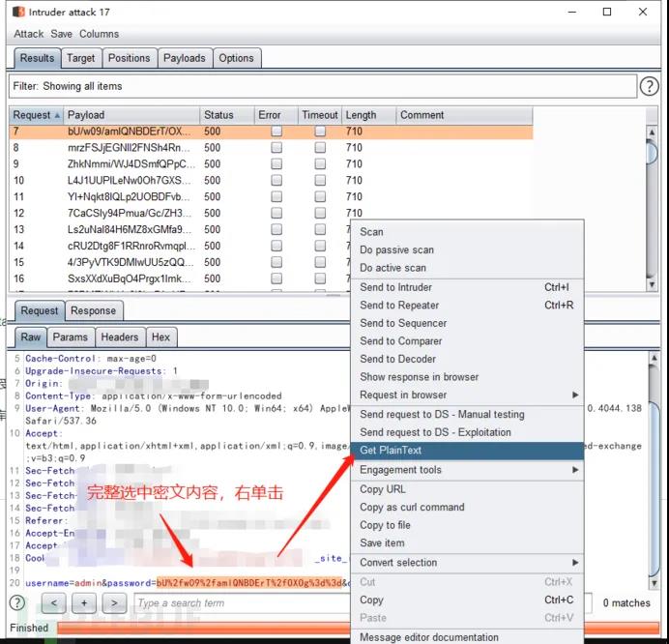Open the Hex view tab
This screenshot has height=644, width=669.
pyautogui.click(x=160, y=337)
